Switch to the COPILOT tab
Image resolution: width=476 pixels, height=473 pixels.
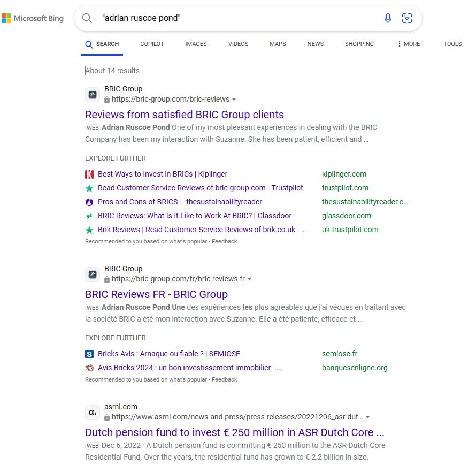coord(152,44)
